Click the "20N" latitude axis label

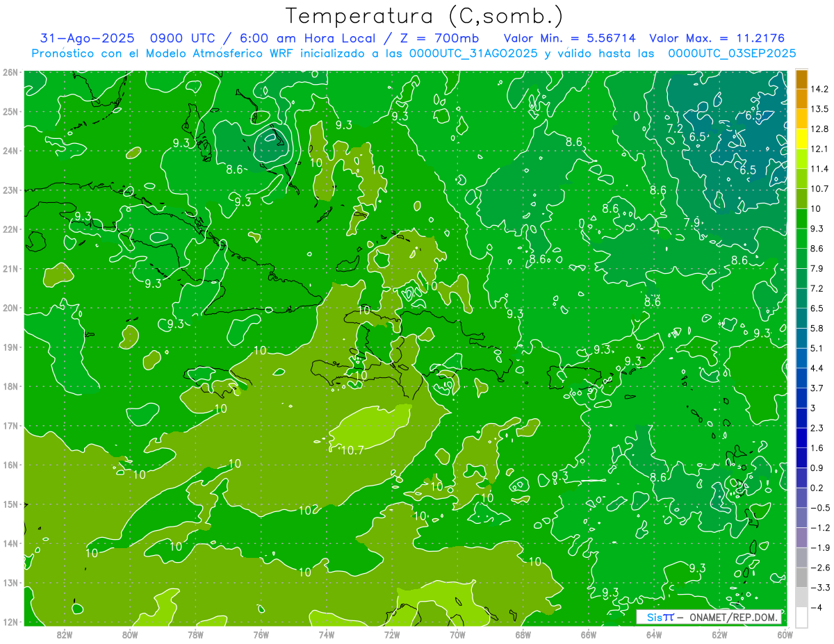(10, 308)
